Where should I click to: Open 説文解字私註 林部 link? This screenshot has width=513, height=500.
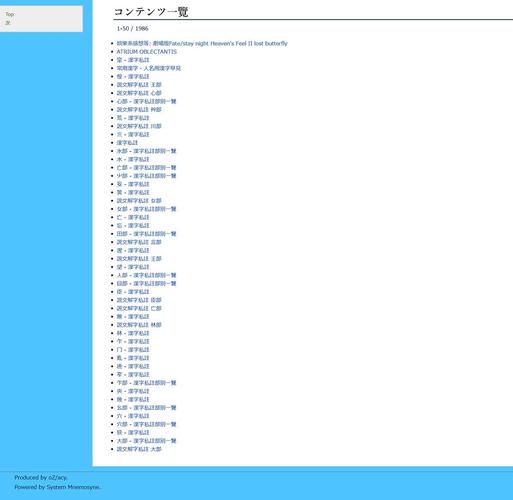click(x=139, y=325)
